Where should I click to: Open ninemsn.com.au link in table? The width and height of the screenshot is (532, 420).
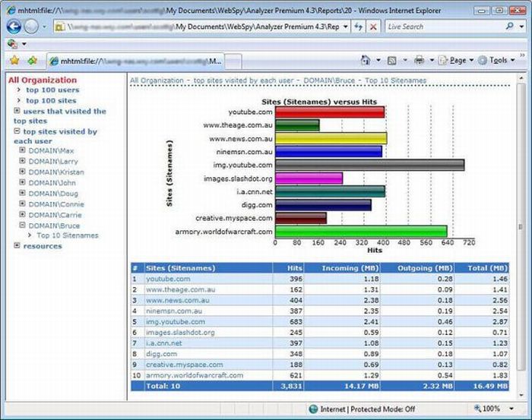pos(174,311)
